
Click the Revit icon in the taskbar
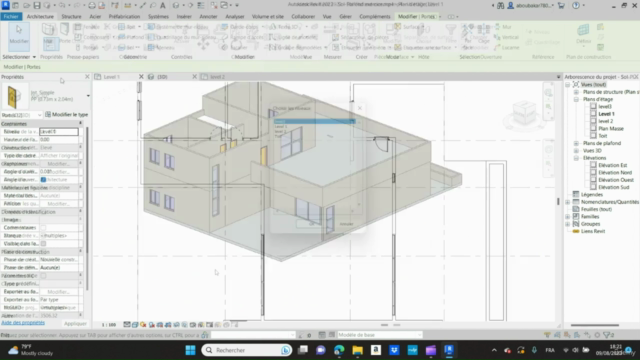pyautogui.click(x=449, y=350)
